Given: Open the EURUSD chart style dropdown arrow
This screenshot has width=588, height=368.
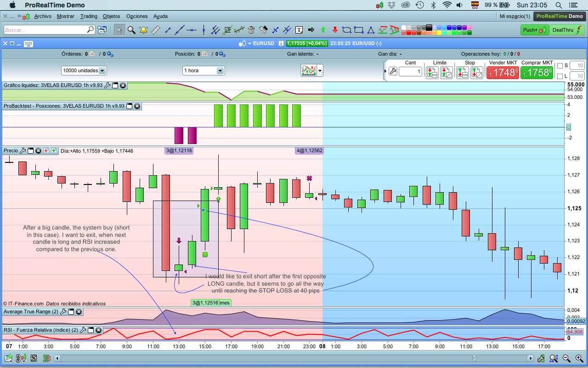Looking at the screenshot, I should point(250,44).
